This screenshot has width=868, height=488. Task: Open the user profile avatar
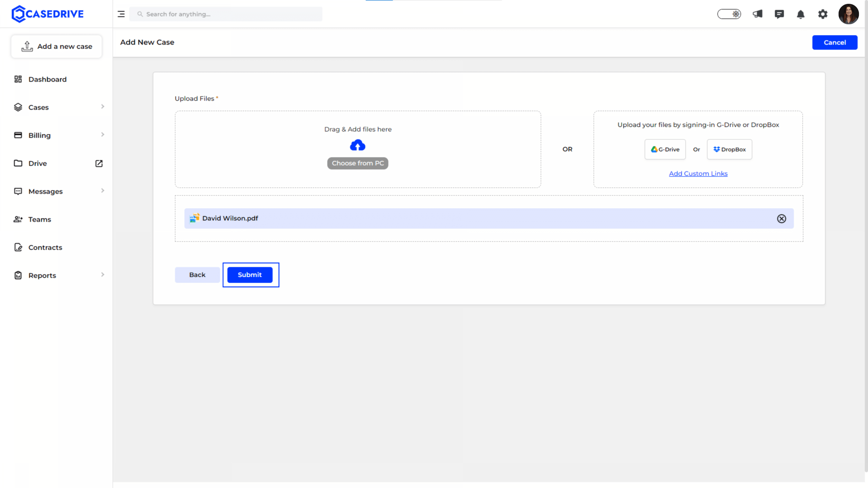coord(848,14)
